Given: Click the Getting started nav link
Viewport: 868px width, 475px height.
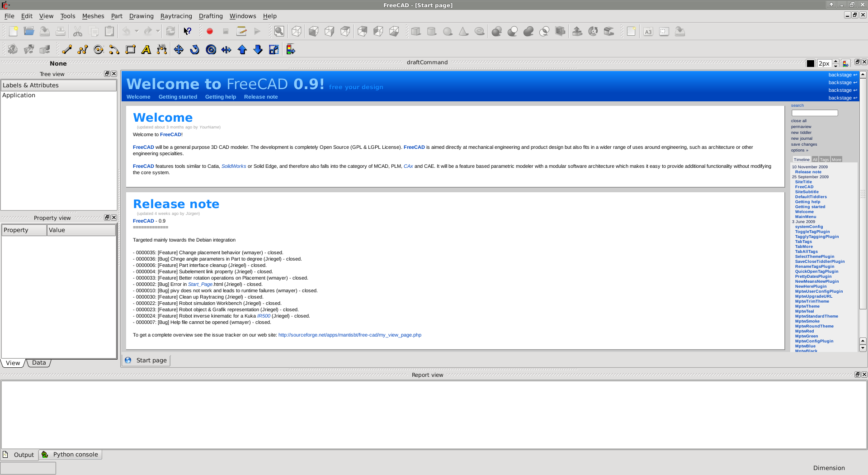Looking at the screenshot, I should (178, 97).
